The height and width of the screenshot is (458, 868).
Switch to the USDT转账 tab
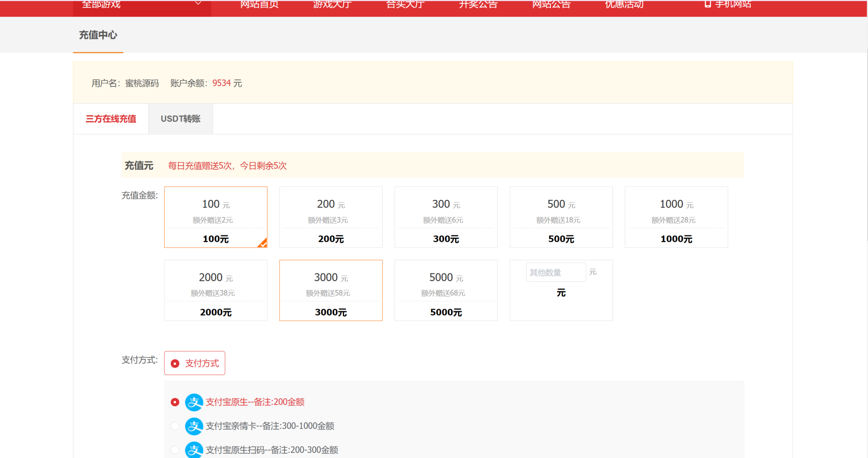pos(180,119)
